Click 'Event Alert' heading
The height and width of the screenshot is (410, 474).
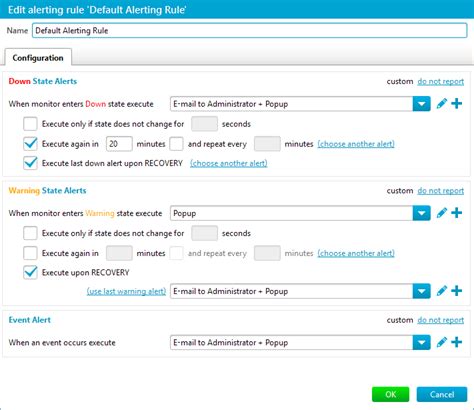click(30, 320)
